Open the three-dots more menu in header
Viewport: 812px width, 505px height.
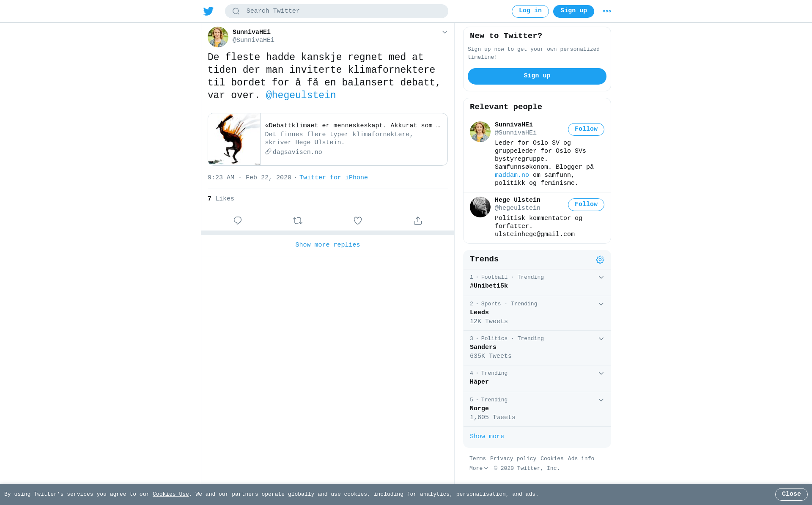coord(607,11)
